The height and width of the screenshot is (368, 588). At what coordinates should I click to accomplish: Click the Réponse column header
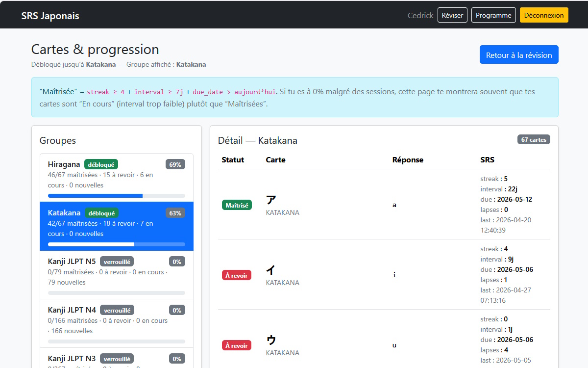coord(408,159)
